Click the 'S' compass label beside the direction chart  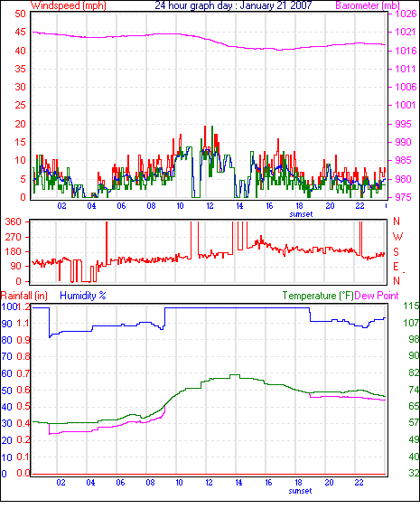tap(396, 252)
